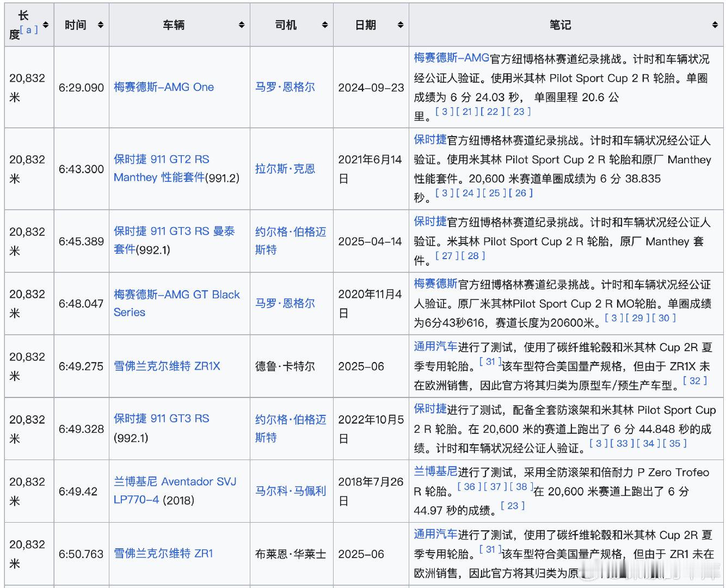
Task: Open 雪佛兰克尔维特 ZR1 link
Action: [163, 554]
